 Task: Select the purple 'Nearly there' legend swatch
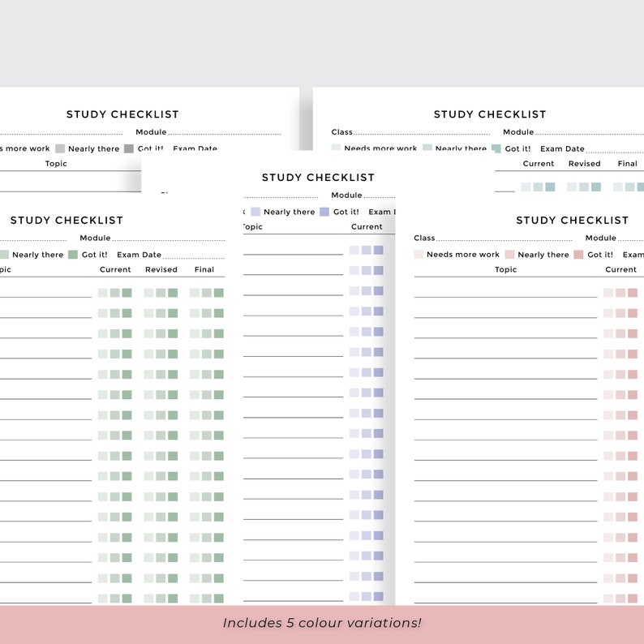pos(255,212)
